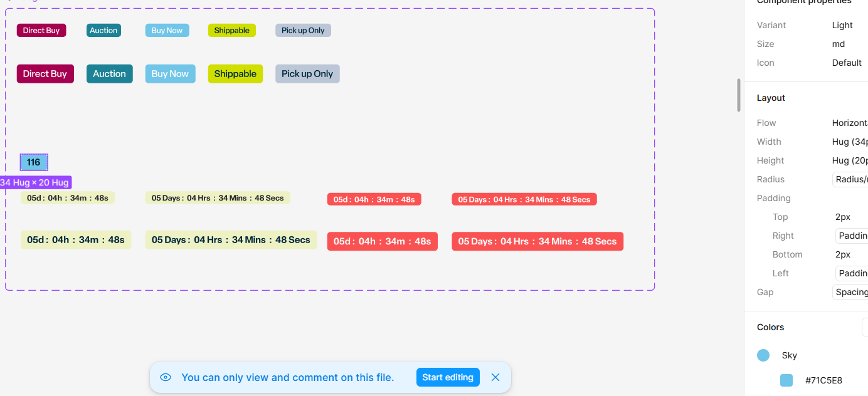
Task: Click the Start editing button
Action: coord(448,377)
